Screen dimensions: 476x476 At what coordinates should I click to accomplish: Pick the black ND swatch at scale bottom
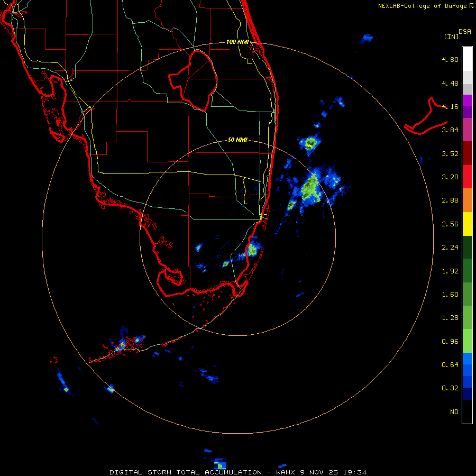point(467,411)
